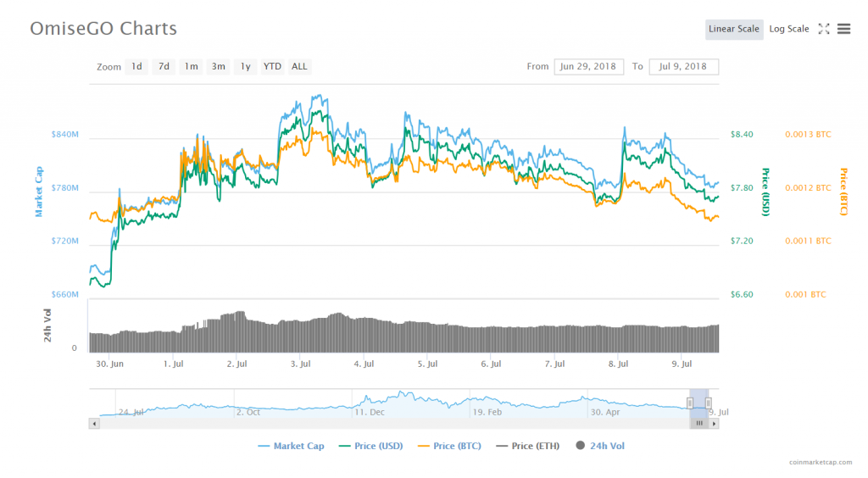
Task: Click the navigator right range handle
Action: [708, 403]
